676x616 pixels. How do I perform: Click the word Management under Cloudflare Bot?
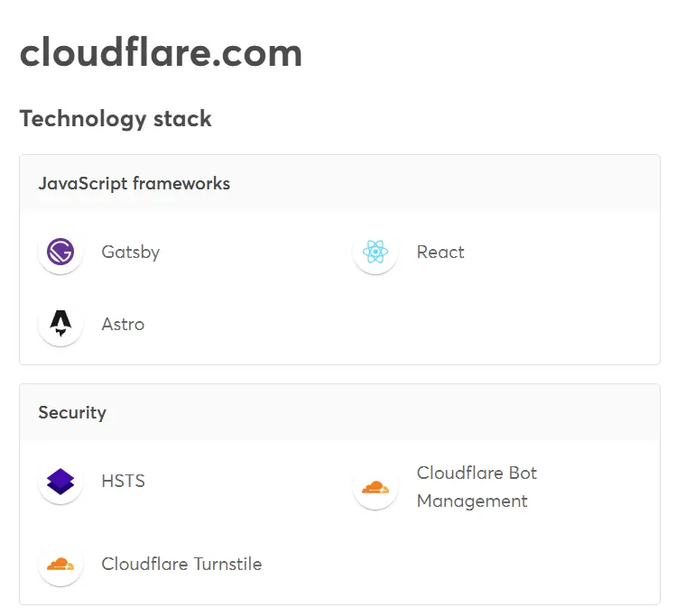click(x=472, y=501)
